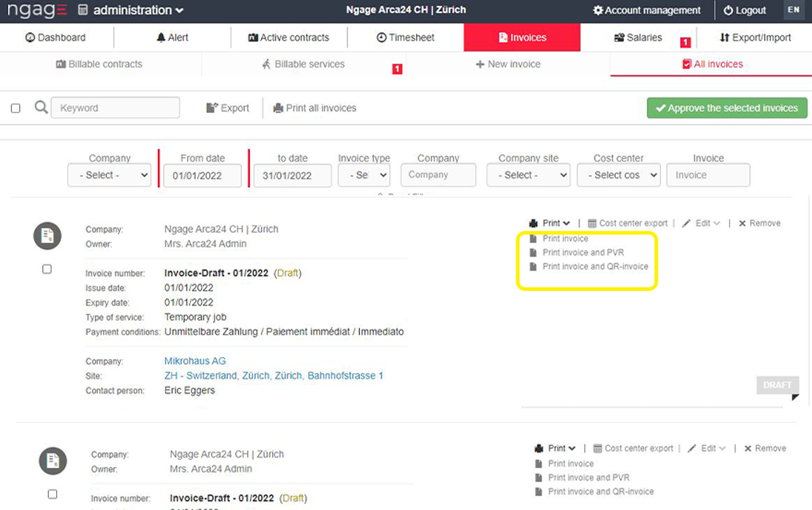Remove the first invoice via X icon
Image resolution: width=812 pixels, height=510 pixels.
point(742,223)
